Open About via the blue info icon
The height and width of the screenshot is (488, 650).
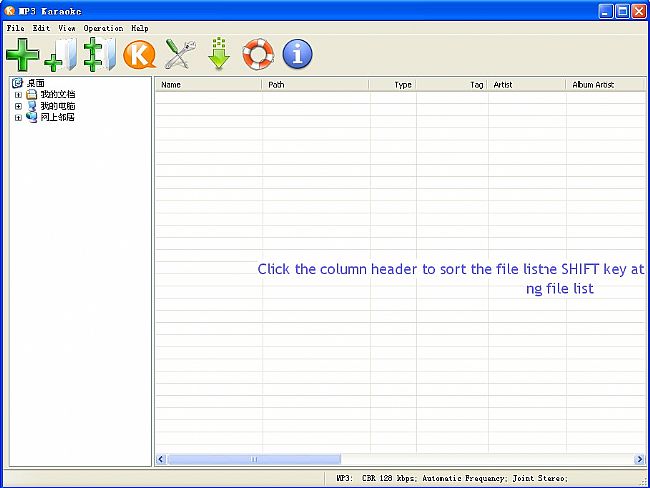click(297, 54)
